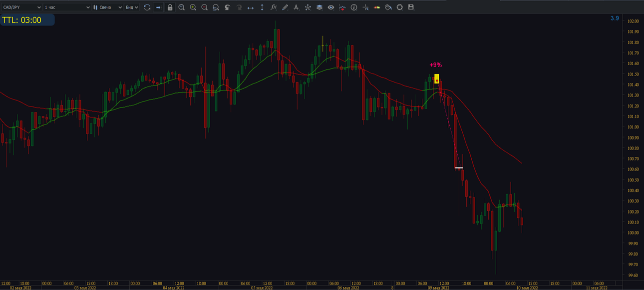Click the 09 мая 2022 date label

point(439,287)
